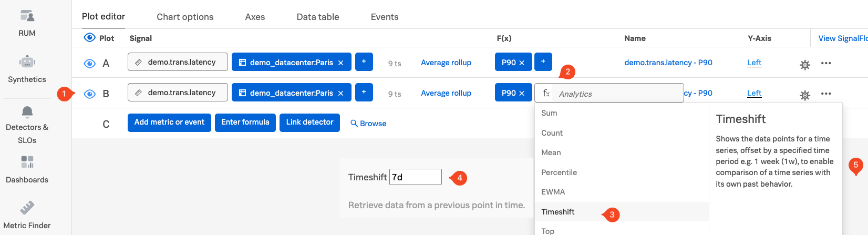Change plot A Average rollup
Screen dimensions: 868x235
(x=446, y=63)
